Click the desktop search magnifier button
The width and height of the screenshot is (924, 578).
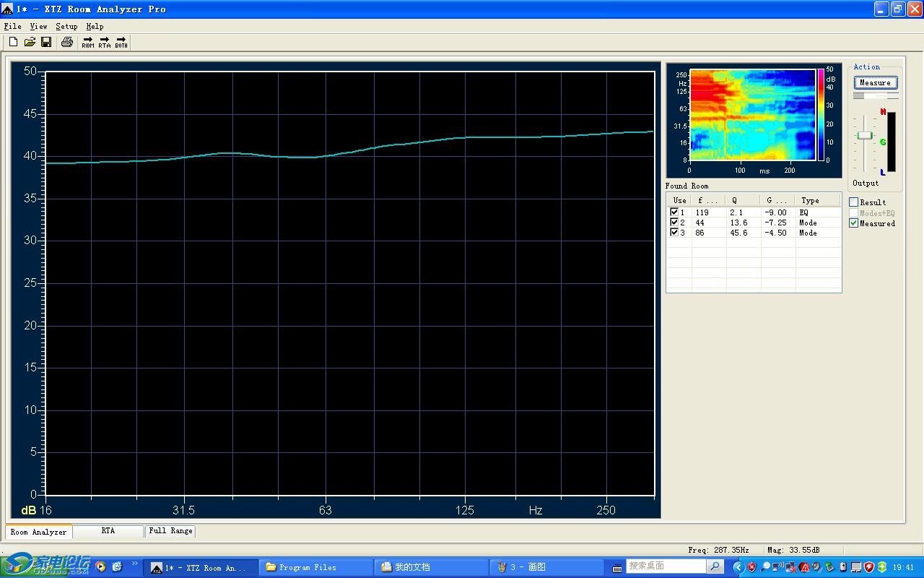pyautogui.click(x=715, y=566)
